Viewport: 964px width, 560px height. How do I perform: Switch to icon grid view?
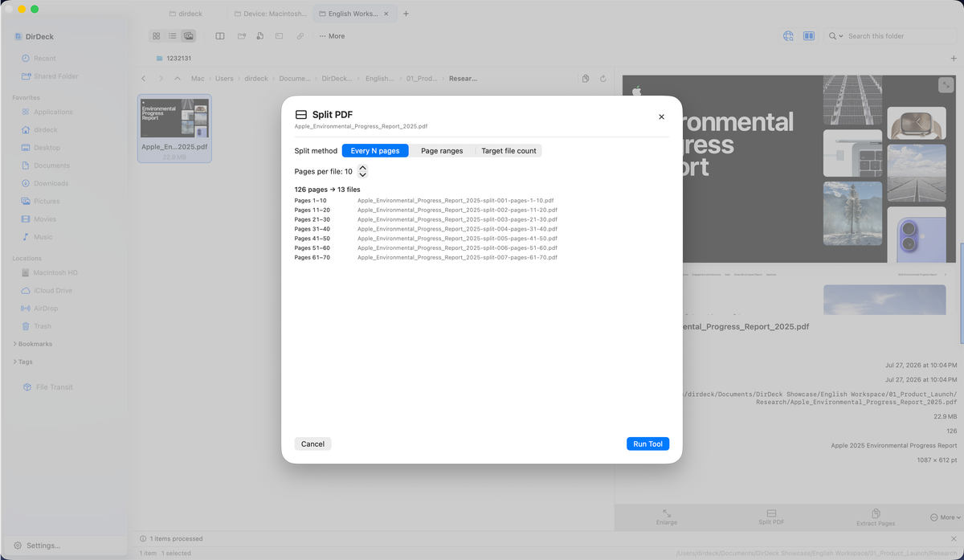[x=157, y=36]
